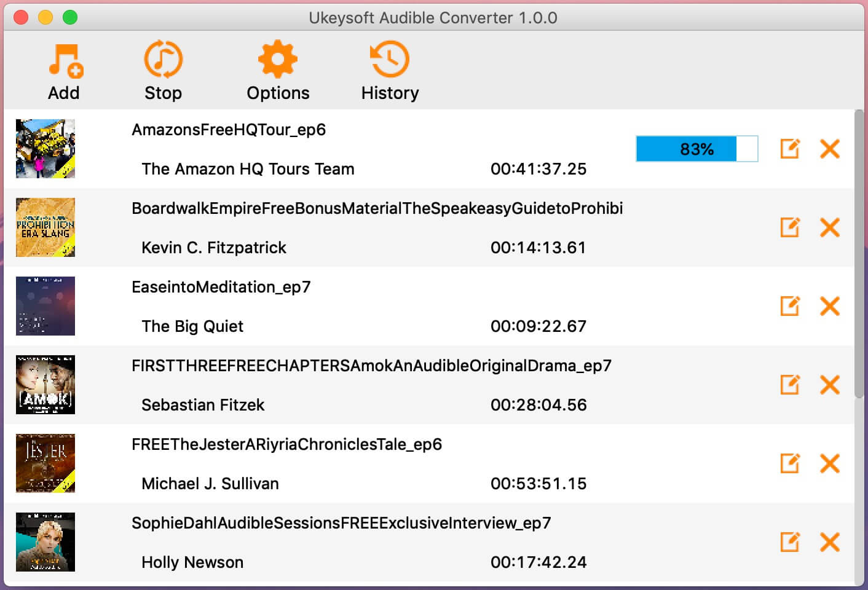
Task: Remove EaseintoMeditation_ep7 from the list
Action: pos(830,306)
